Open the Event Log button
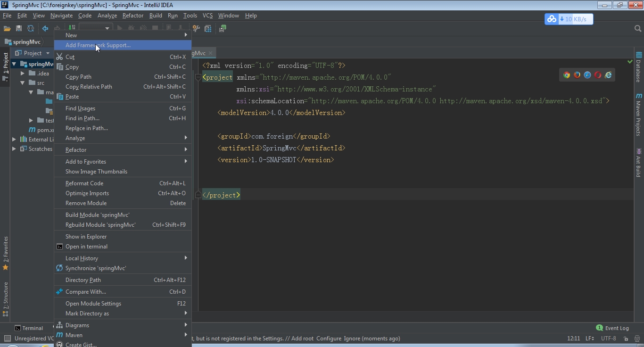This screenshot has height=347, width=644. coord(612,328)
